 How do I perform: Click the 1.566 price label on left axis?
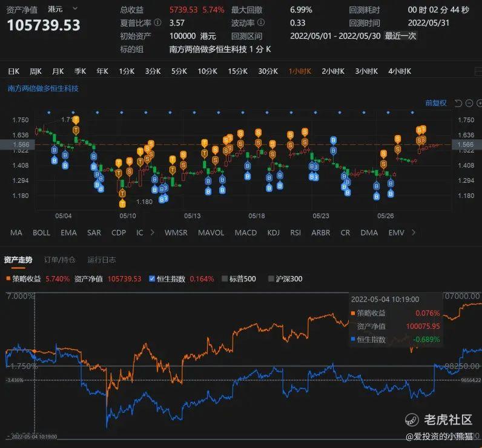pyautogui.click(x=21, y=145)
